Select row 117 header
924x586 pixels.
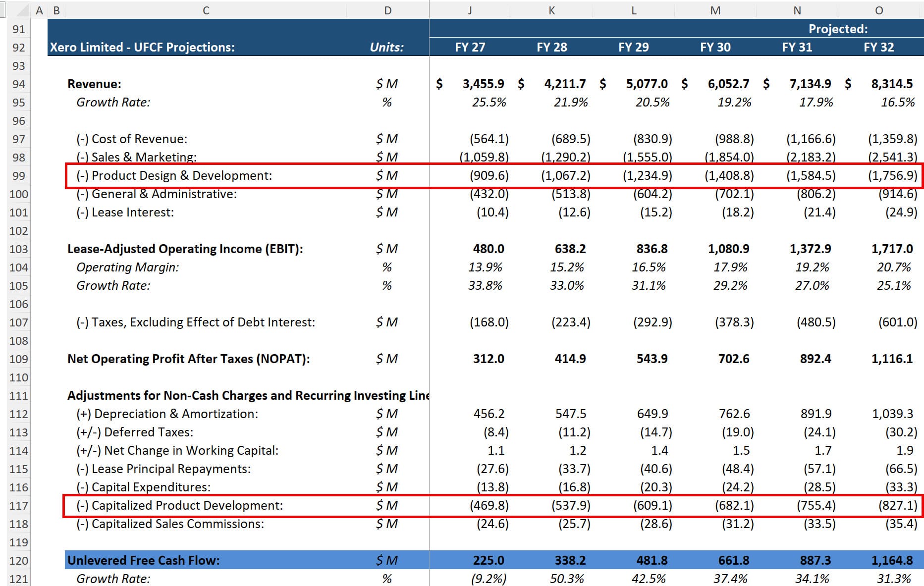click(x=18, y=506)
